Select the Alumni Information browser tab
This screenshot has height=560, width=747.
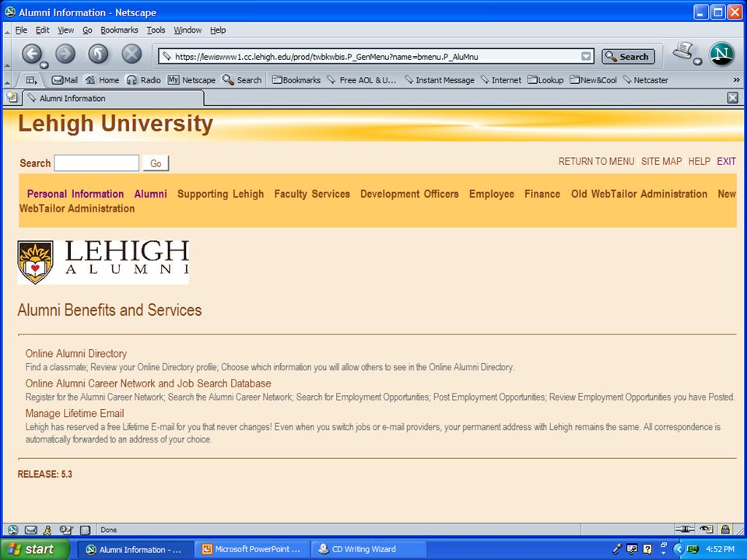coord(114,98)
